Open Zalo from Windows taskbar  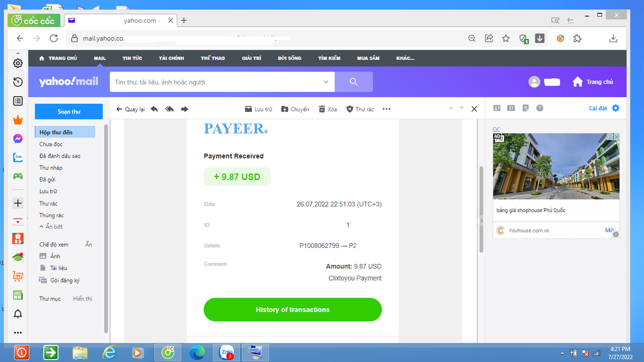[x=226, y=353]
